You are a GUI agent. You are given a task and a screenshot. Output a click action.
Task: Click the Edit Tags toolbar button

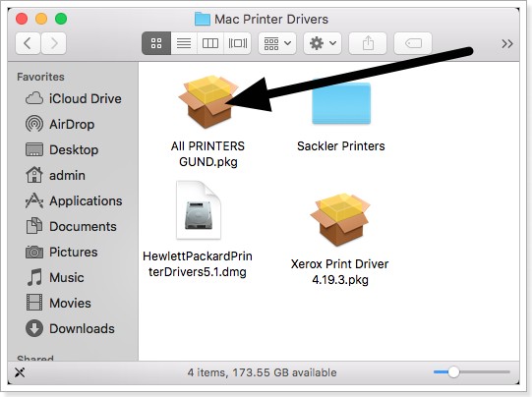tap(413, 43)
